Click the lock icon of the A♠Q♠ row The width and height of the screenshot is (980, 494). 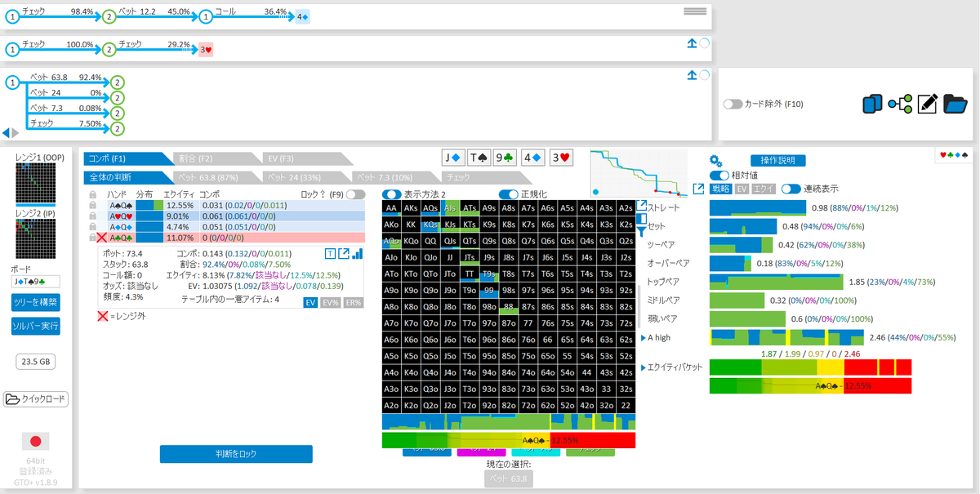(91, 205)
